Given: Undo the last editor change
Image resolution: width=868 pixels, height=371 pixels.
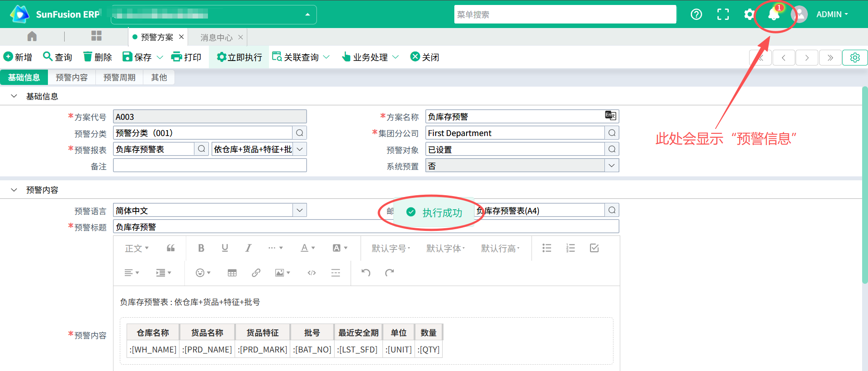Looking at the screenshot, I should pos(366,272).
